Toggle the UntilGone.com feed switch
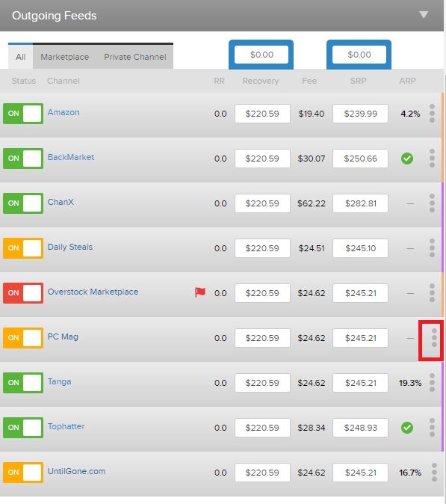 coord(23,472)
